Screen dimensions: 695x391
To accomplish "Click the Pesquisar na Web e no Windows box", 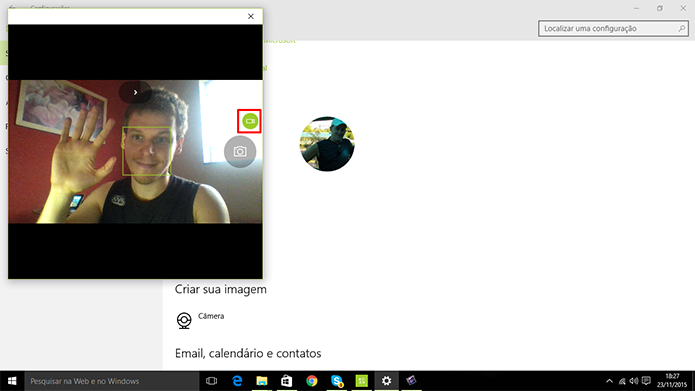I will [112, 381].
